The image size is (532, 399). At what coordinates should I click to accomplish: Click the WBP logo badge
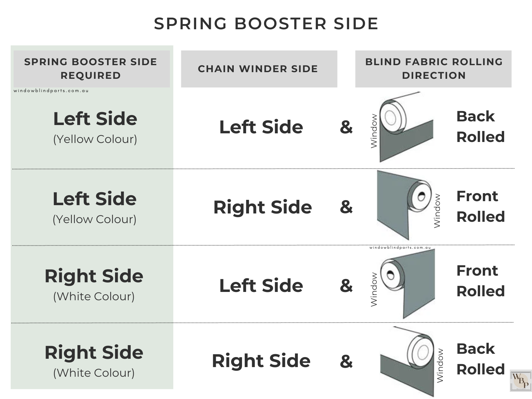point(520,381)
